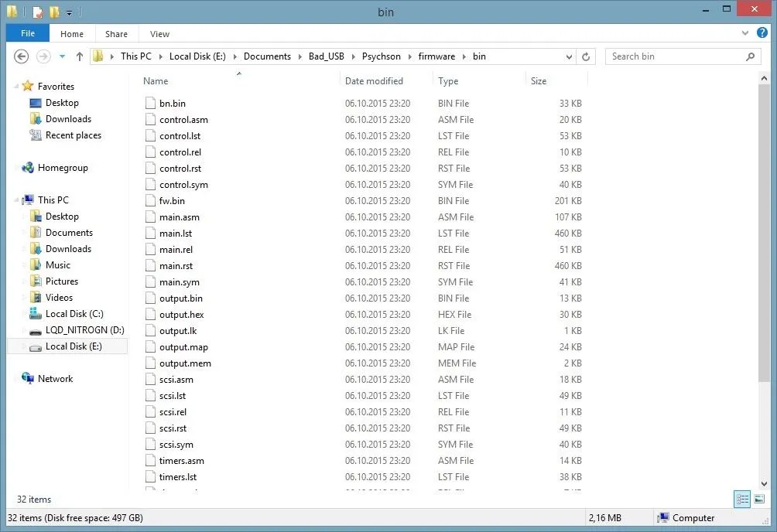Select the bn.bin file icon
The width and height of the screenshot is (777, 532).
[150, 103]
